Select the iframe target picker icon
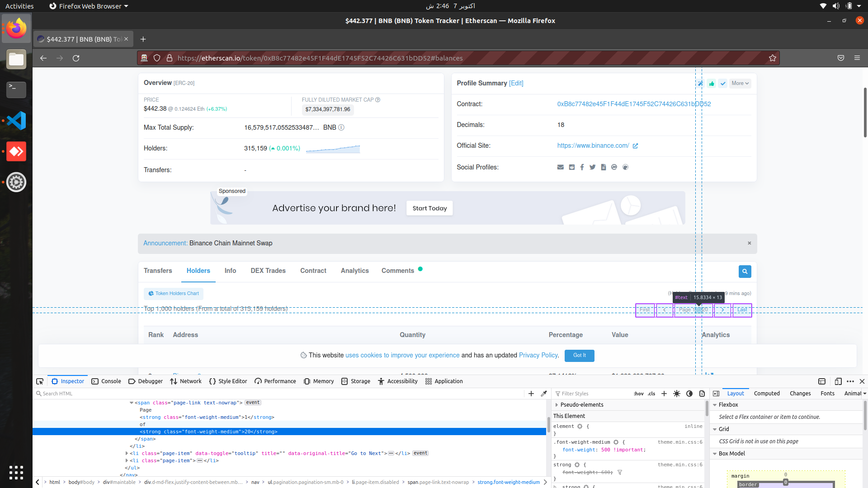This screenshot has height=488, width=868. [822, 381]
